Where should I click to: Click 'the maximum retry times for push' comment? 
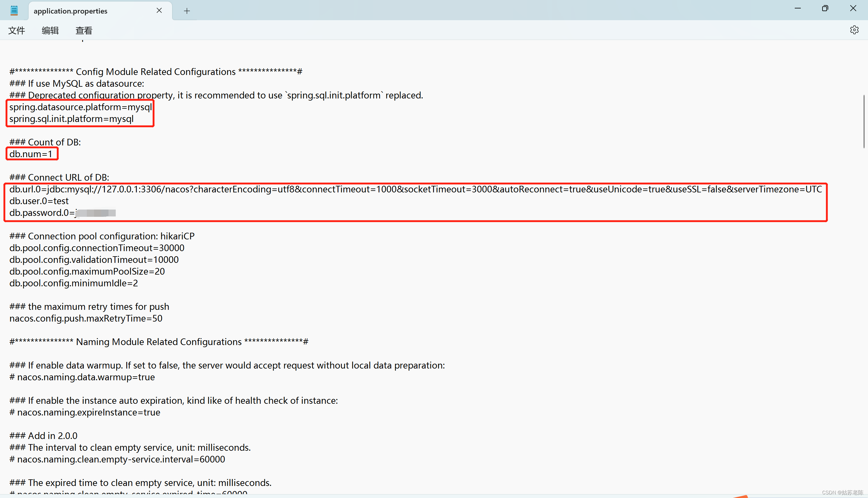pos(89,307)
